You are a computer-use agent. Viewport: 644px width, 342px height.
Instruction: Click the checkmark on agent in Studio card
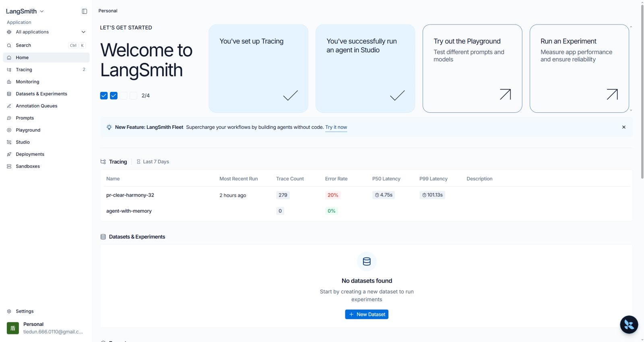(x=397, y=95)
